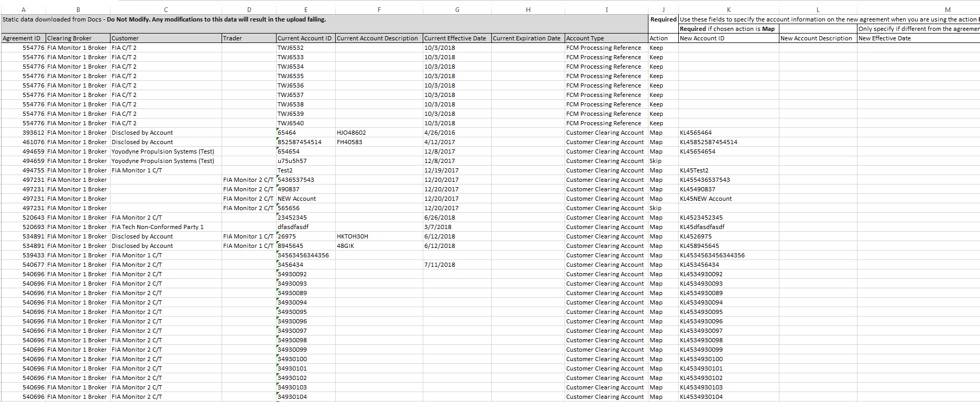Select agreement ID 461076 cell

(24, 142)
